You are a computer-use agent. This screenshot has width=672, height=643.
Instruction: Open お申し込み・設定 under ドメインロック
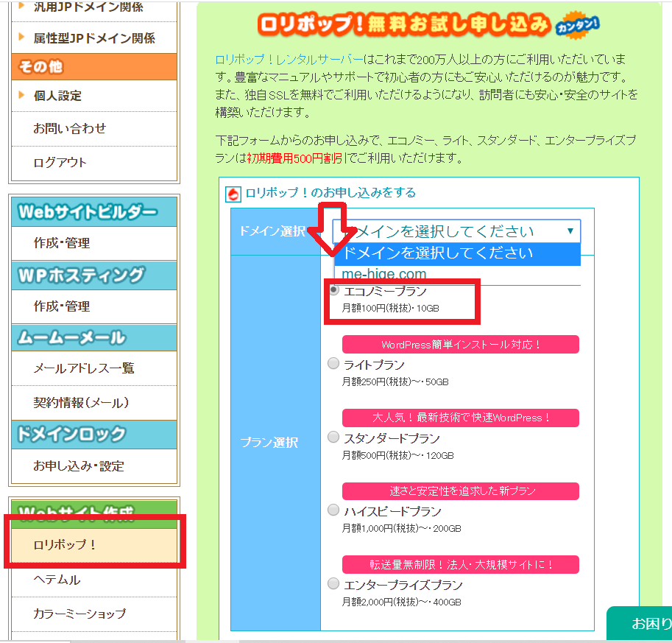[79, 465]
